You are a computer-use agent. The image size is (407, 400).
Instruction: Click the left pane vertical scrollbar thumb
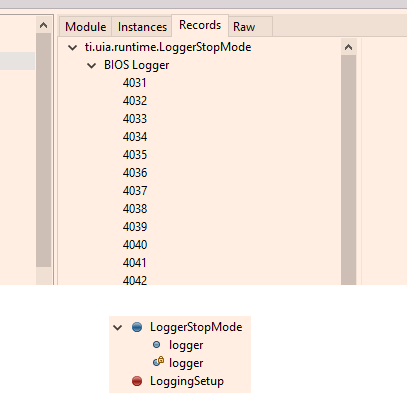click(43, 150)
